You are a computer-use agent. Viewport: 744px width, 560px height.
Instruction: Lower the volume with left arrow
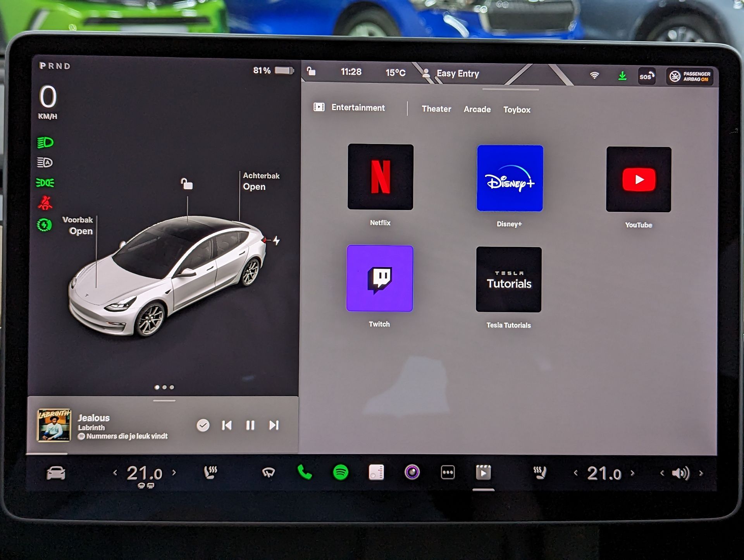(662, 473)
